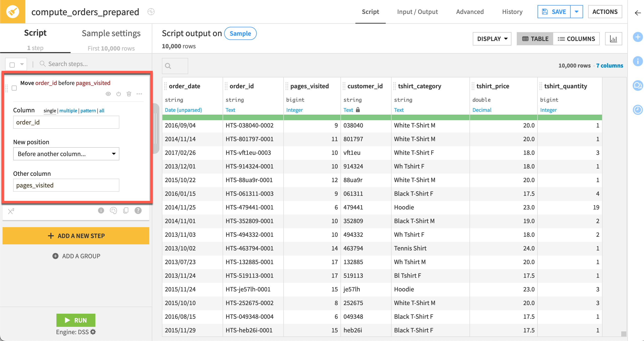Open the New position dropdown
Image resolution: width=644 pixels, height=341 pixels.
pyautogui.click(x=66, y=154)
